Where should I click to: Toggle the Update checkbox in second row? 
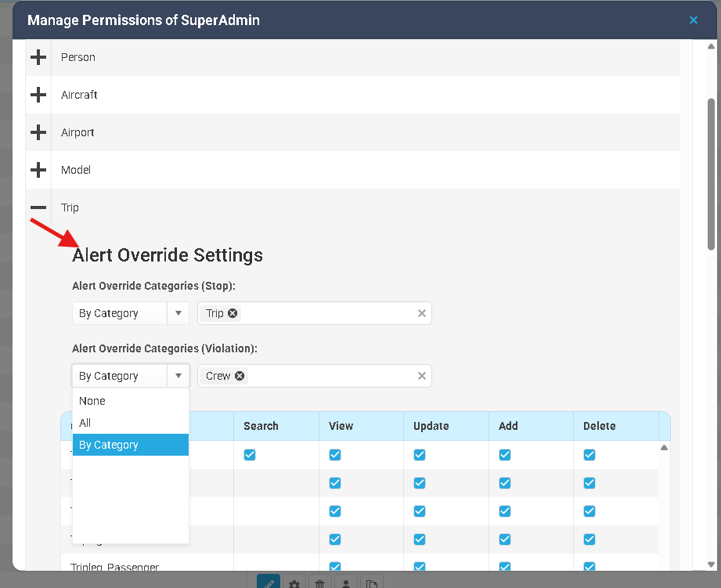point(420,483)
